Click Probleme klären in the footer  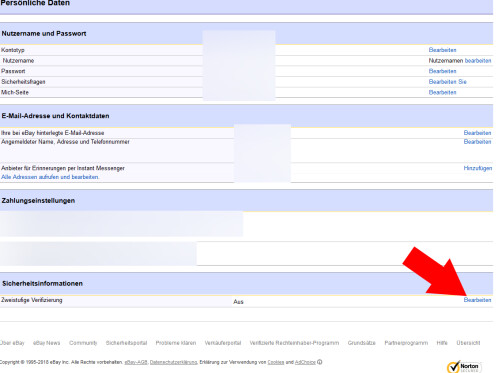(x=176, y=343)
